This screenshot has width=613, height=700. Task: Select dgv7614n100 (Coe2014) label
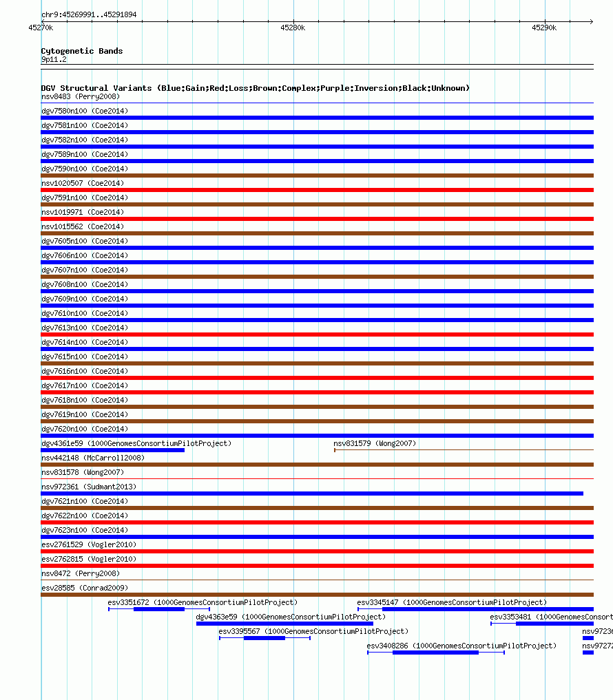(x=85, y=342)
